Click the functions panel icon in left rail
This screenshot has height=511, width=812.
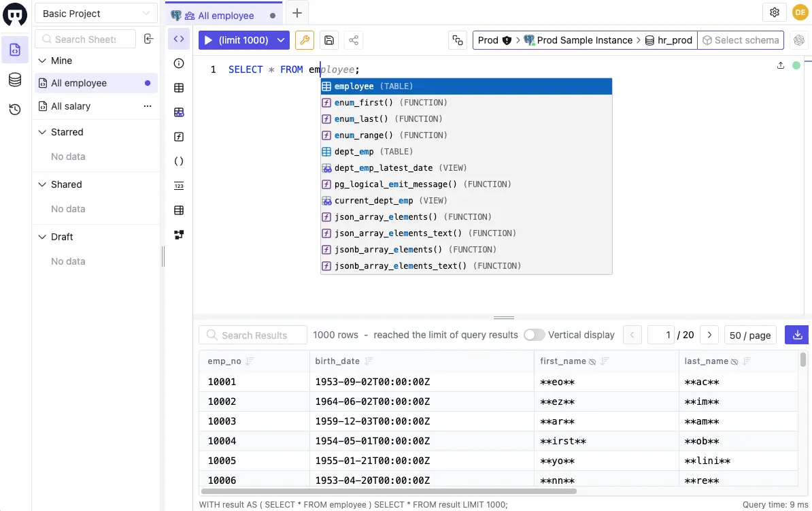(178, 136)
